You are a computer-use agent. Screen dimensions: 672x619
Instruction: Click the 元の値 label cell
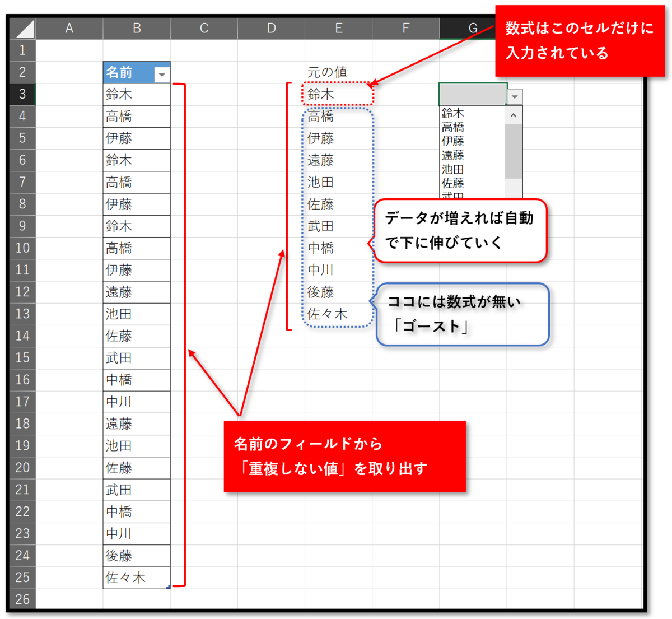coord(338,72)
